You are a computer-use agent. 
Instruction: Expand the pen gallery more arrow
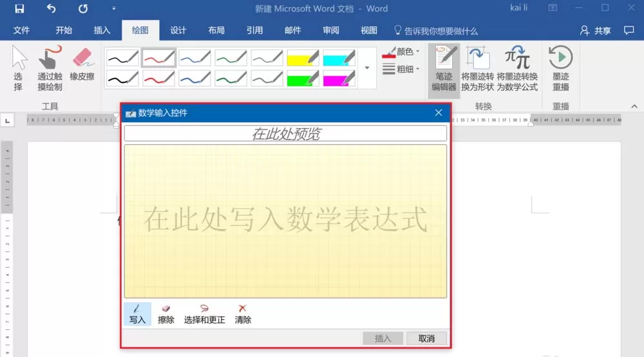tap(367, 68)
